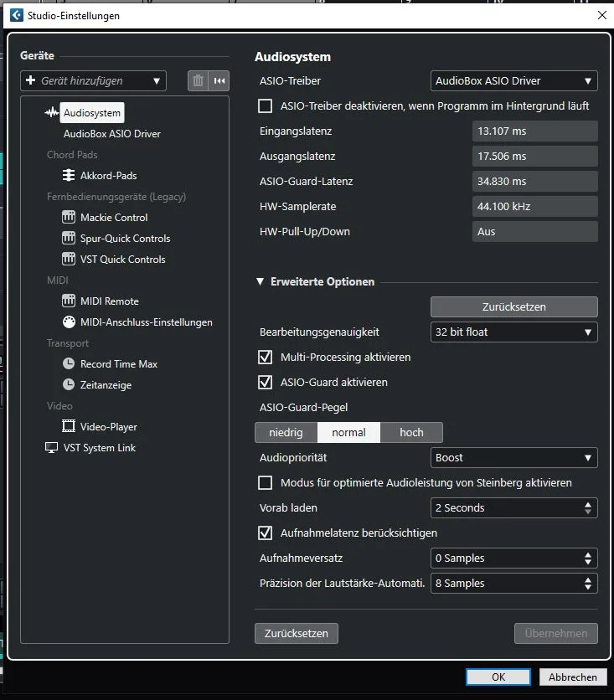Collapse the Erweiterte Optionen section
Screen dimensions: 614x700
(260, 281)
